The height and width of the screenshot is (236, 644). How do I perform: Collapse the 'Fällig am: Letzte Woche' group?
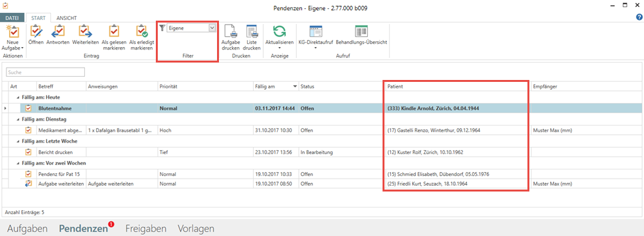pos(17,141)
